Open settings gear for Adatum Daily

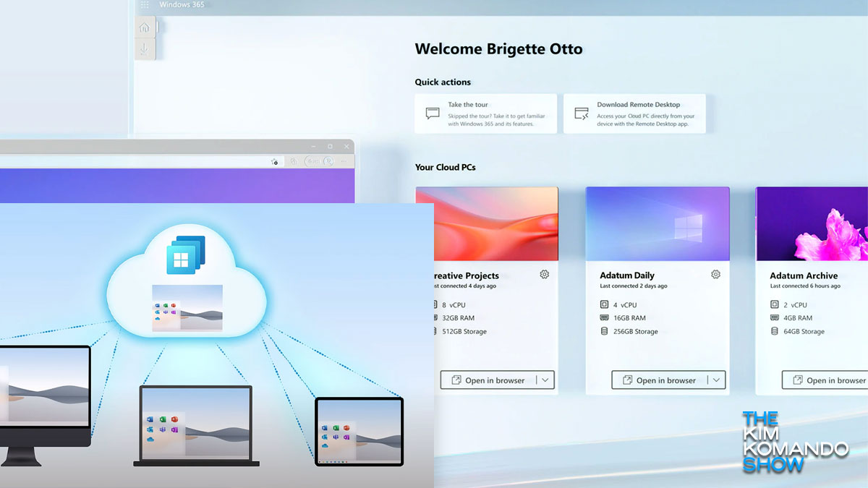click(715, 275)
